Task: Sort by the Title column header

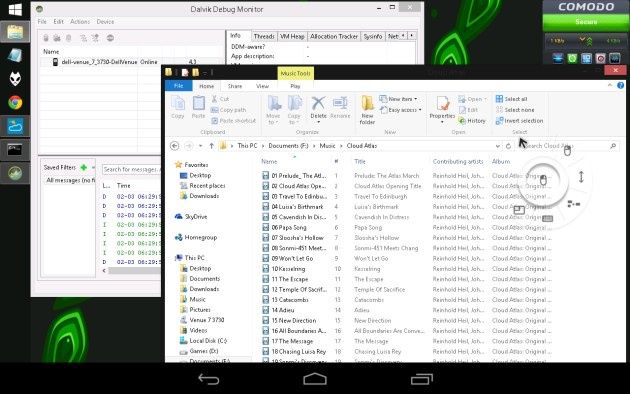Action: (360, 161)
